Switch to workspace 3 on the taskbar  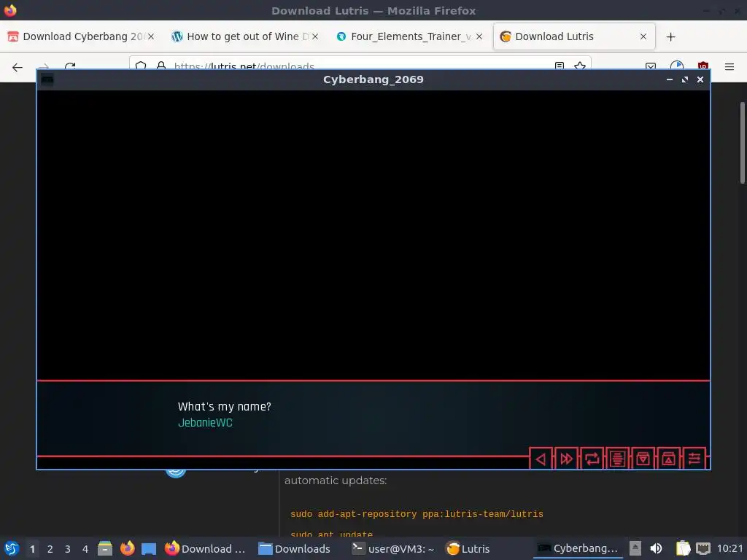tap(68, 549)
